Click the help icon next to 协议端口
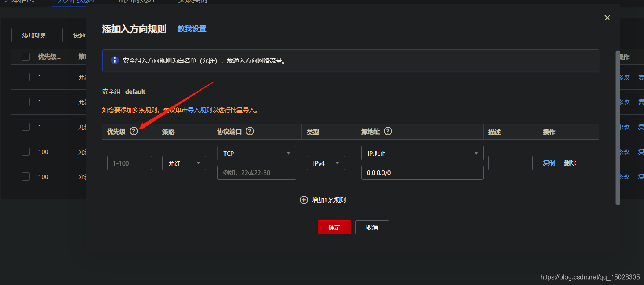Image resolution: width=644 pixels, height=285 pixels. tap(250, 131)
